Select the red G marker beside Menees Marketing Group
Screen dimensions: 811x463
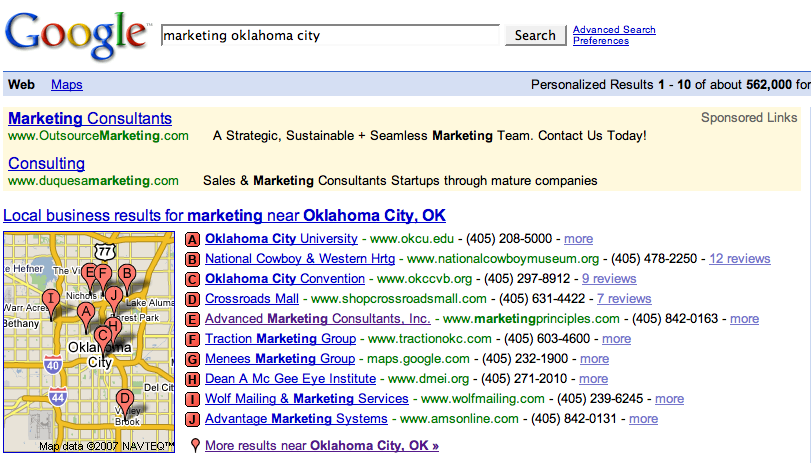click(193, 359)
